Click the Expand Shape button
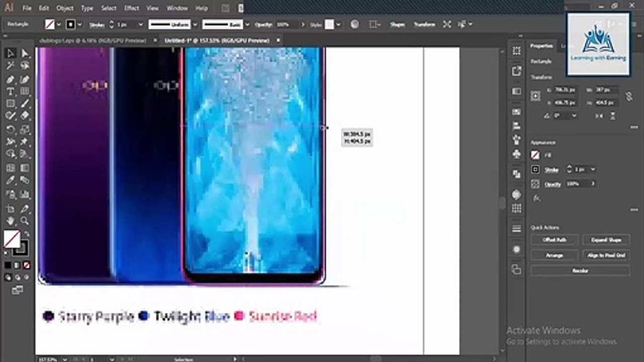 pyautogui.click(x=606, y=240)
